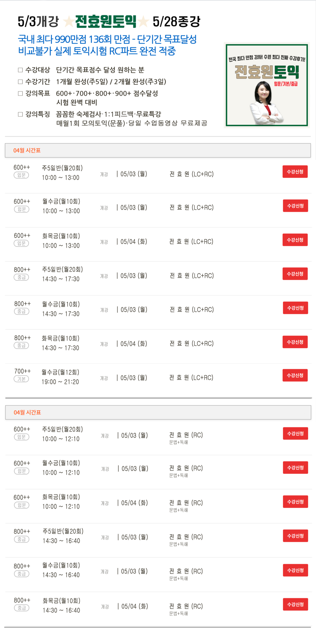Click 수강신청 for 800++ 월수금 14:30~17:30
Viewport: 316px width, 644px height.
[x=295, y=308]
